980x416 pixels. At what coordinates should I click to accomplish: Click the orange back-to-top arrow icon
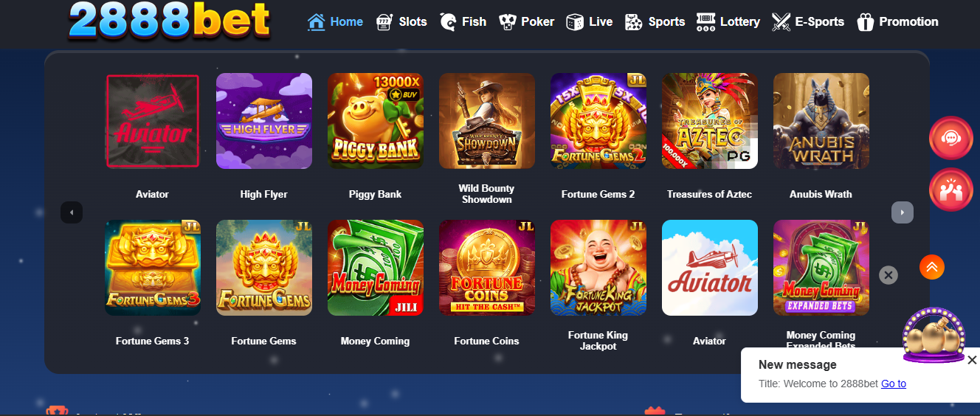(x=932, y=267)
